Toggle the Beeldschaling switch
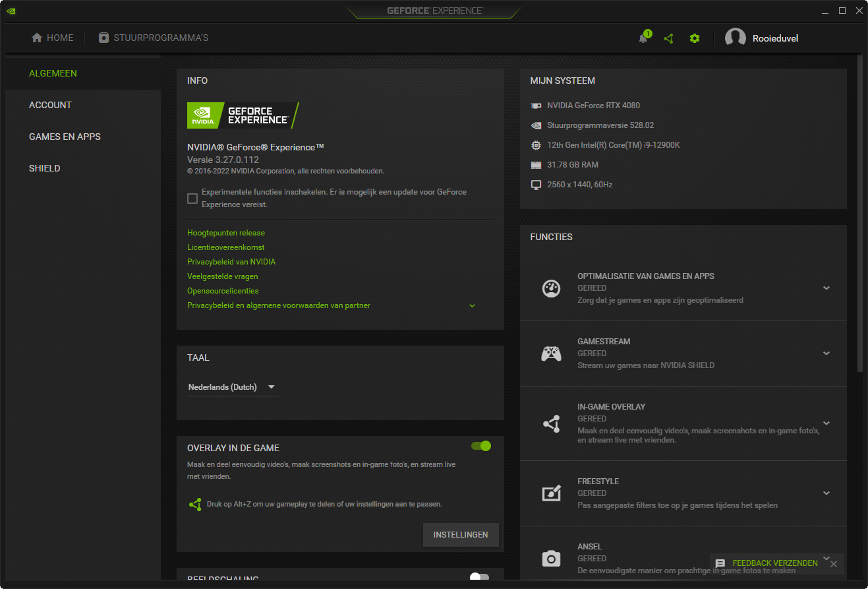 point(480,577)
